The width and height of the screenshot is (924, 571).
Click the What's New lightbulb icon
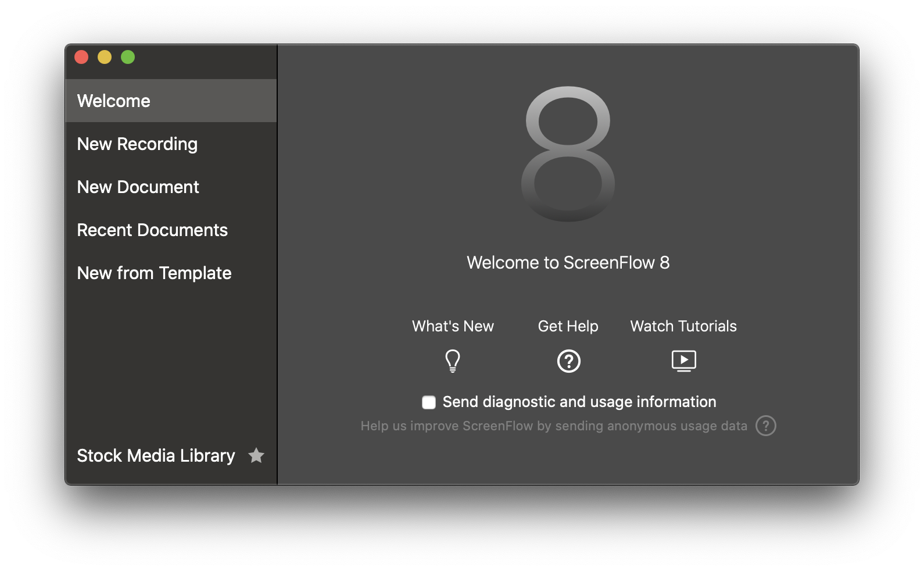pyautogui.click(x=453, y=361)
